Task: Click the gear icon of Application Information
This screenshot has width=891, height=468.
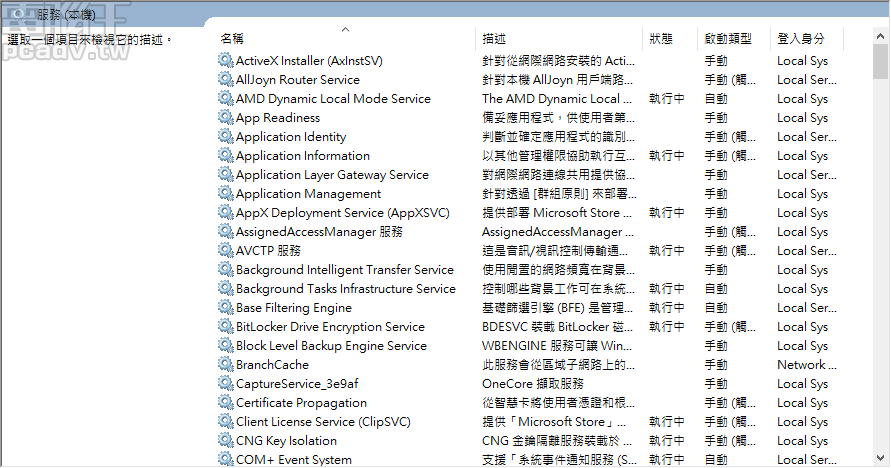Action: pos(226,155)
